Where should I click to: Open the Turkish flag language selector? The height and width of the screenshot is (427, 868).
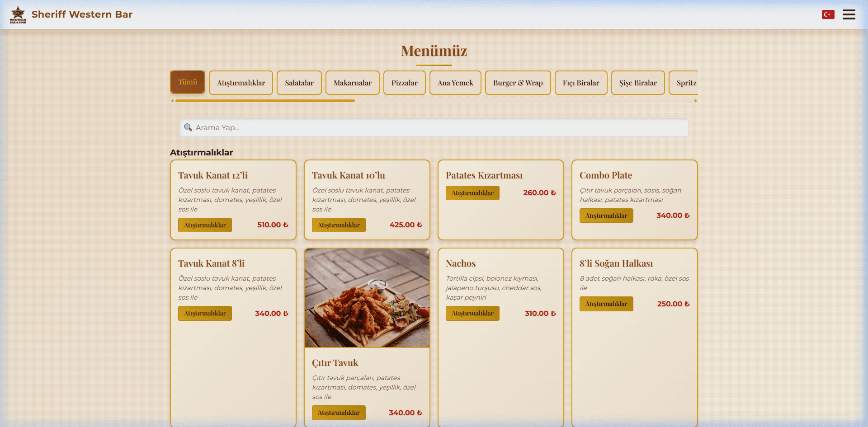click(828, 14)
